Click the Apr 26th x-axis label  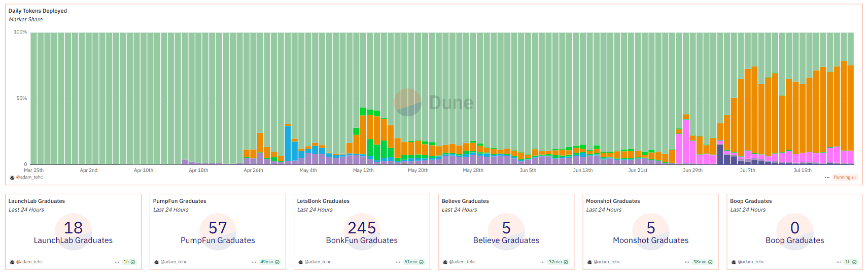click(x=253, y=170)
